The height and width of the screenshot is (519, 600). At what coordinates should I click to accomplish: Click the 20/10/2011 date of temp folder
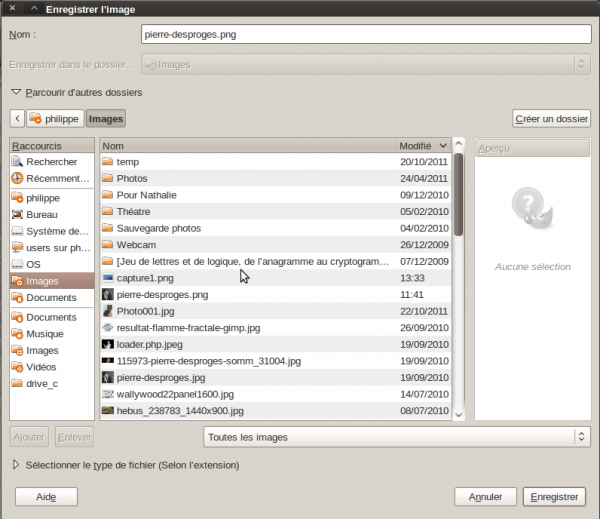click(424, 162)
